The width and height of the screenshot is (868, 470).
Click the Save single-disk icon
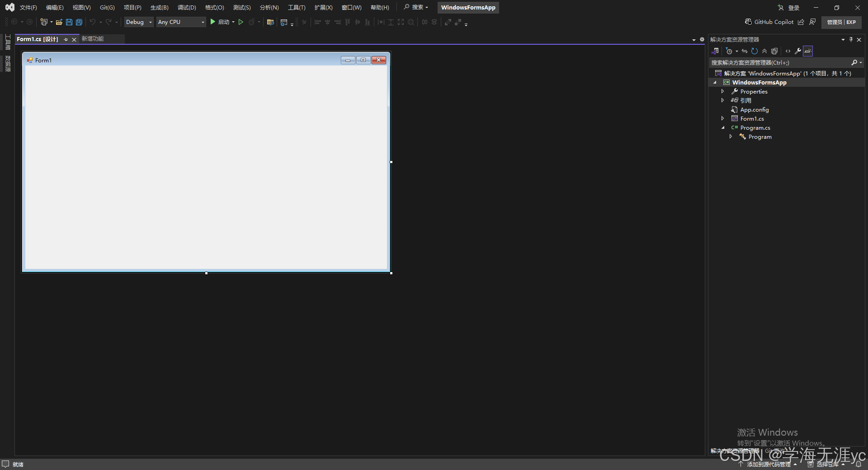69,22
